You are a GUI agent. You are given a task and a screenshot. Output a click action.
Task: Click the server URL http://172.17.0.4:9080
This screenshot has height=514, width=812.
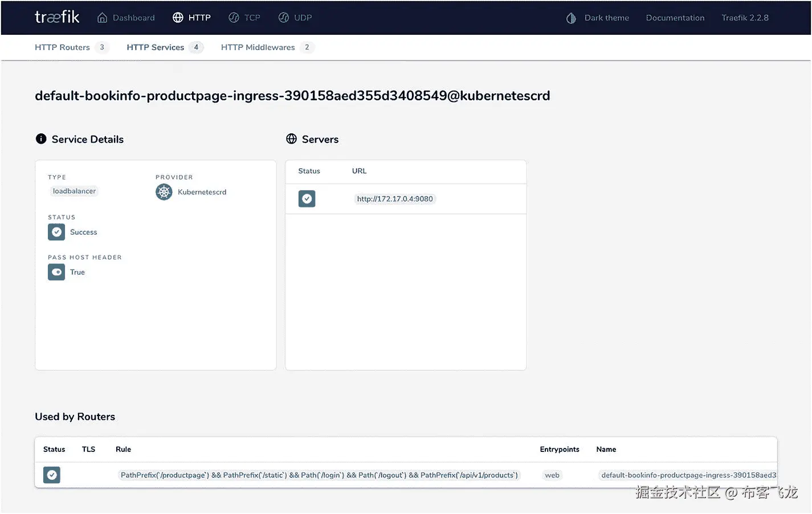(395, 199)
